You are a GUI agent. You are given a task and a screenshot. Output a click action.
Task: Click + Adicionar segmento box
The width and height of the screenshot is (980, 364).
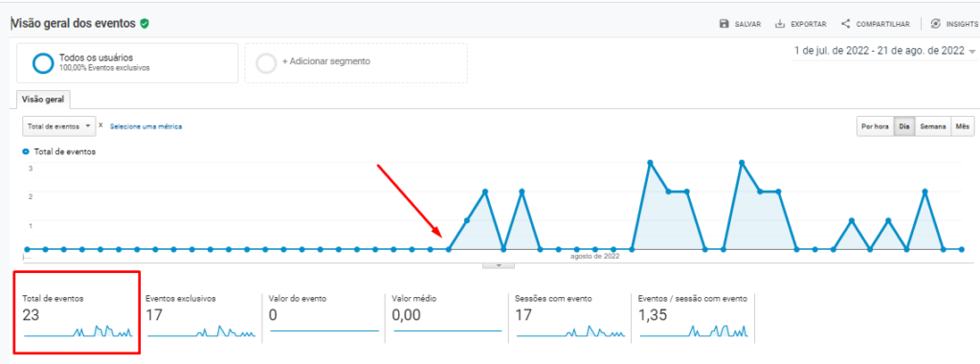point(356,62)
